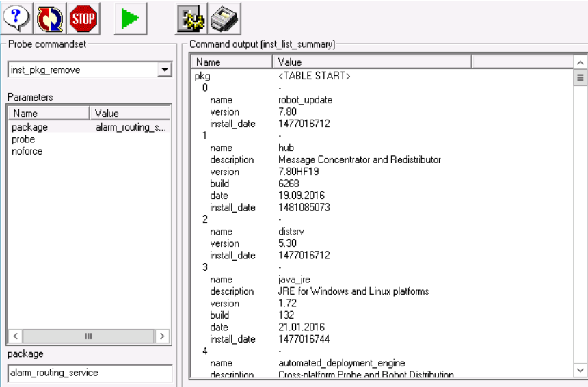This screenshot has width=588, height=387.
Task: Click the Name column header in Parameters
Action: click(x=48, y=114)
